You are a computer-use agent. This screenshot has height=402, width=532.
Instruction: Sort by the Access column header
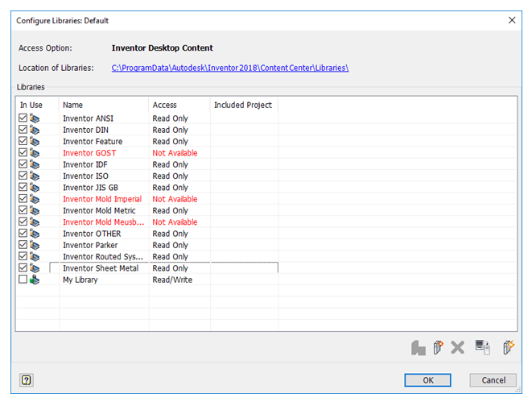click(179, 106)
